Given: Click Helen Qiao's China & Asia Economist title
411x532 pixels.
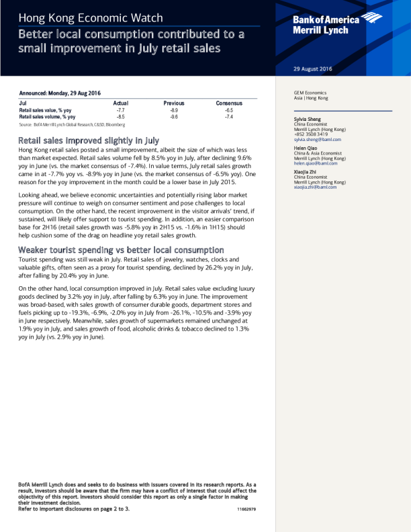Looking at the screenshot, I should pos(318,153).
